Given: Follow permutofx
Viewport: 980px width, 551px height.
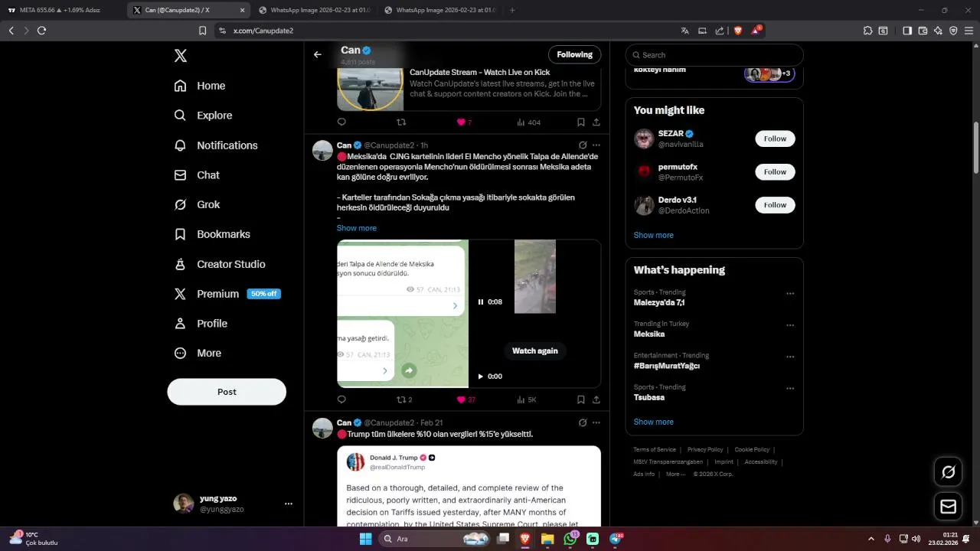Looking at the screenshot, I should click(775, 171).
